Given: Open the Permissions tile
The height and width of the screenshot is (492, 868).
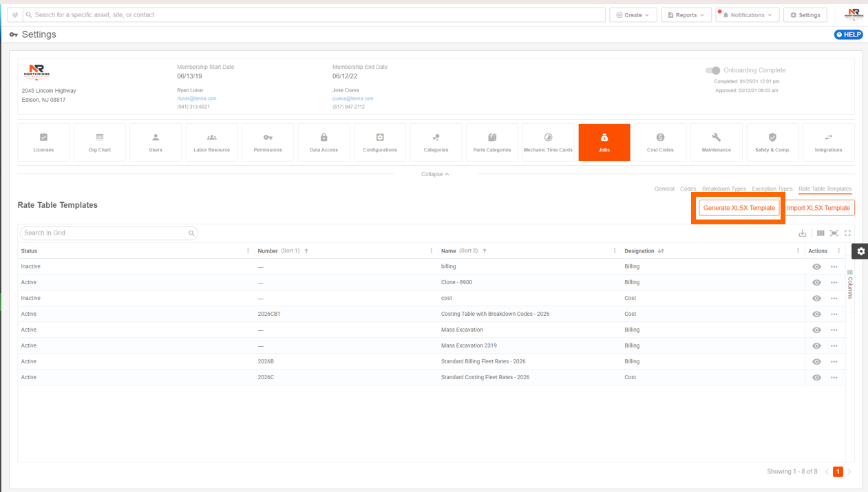Looking at the screenshot, I should point(268,142).
